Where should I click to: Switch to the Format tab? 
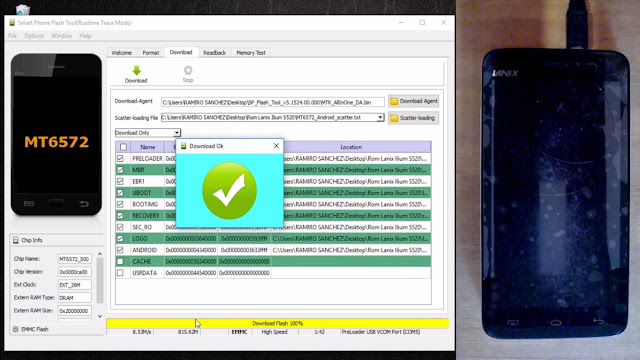point(151,53)
